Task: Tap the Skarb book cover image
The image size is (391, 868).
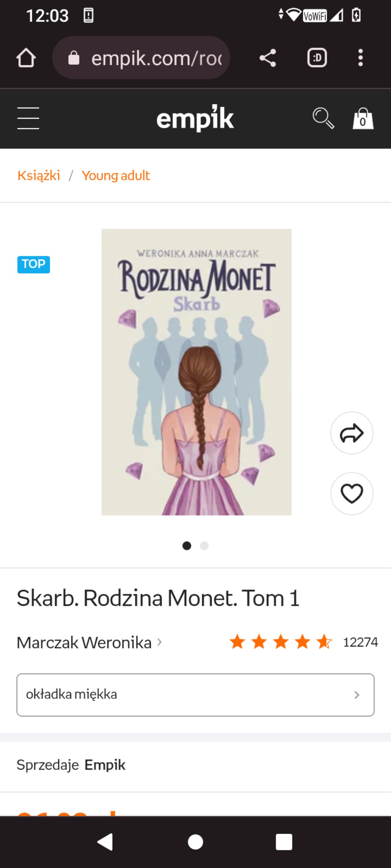Action: pos(196,372)
